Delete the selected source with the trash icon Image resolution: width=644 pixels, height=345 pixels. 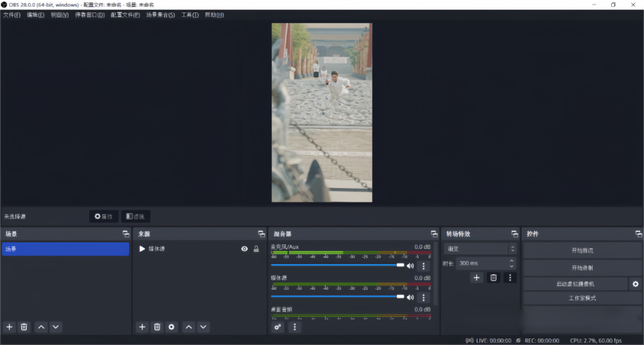tap(157, 327)
